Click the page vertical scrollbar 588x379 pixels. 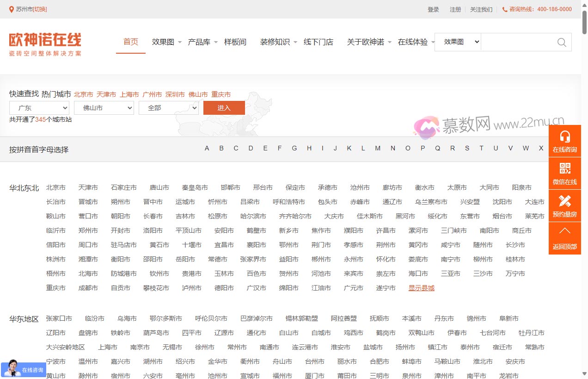pos(584,185)
